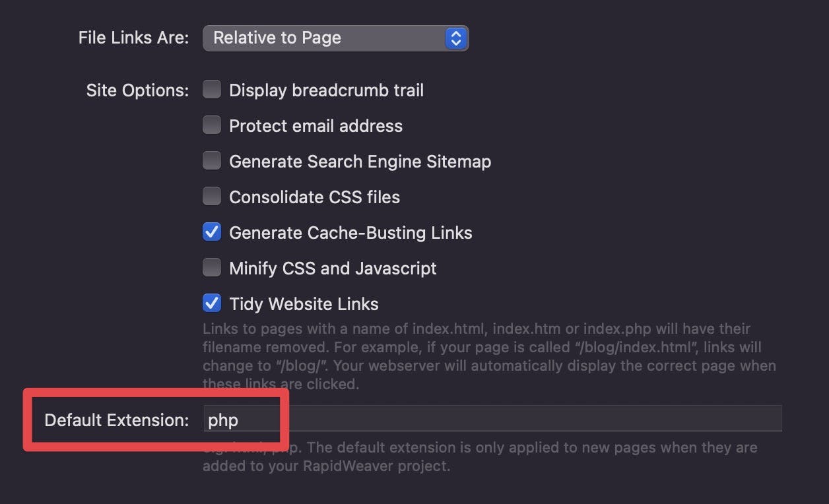829x504 pixels.
Task: Enable the Display breadcrumb trail checkbox
Action: (212, 90)
